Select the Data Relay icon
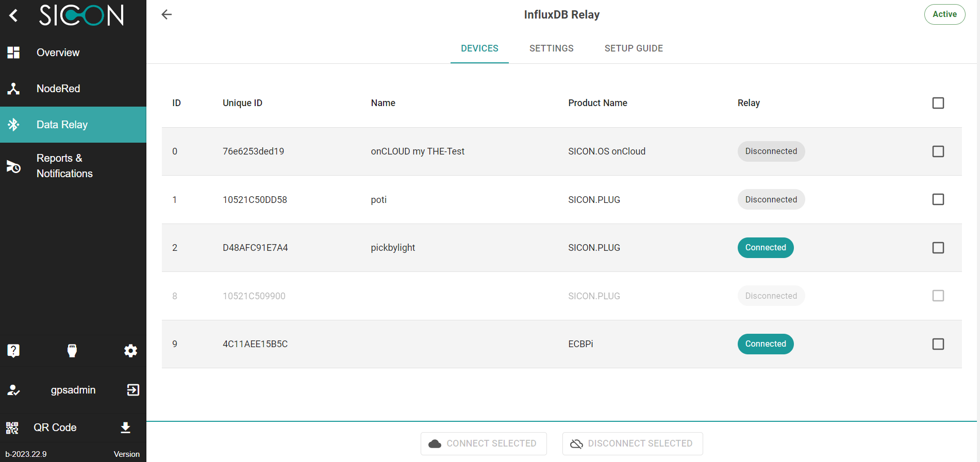 pyautogui.click(x=13, y=125)
